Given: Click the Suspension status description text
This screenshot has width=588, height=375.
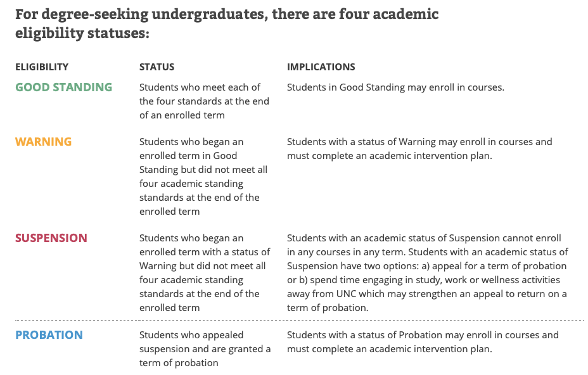Looking at the screenshot, I should pos(203,273).
